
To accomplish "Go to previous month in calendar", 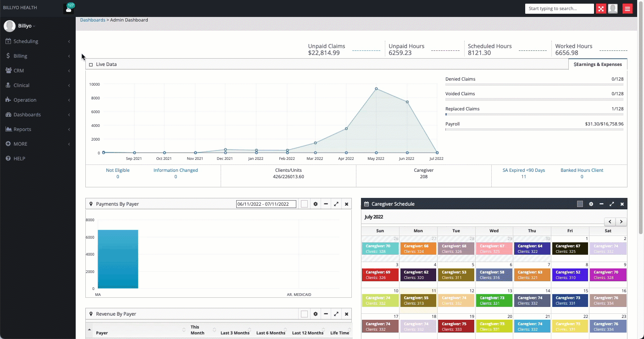I will click(610, 222).
